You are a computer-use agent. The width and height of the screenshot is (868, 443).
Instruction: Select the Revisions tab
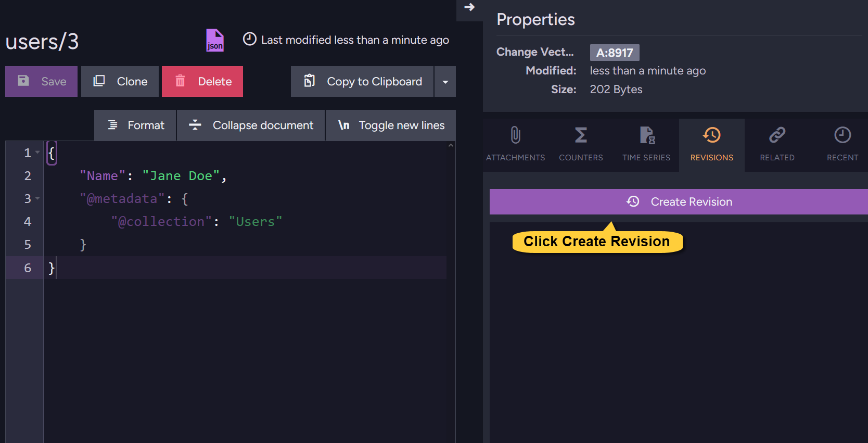click(x=712, y=145)
